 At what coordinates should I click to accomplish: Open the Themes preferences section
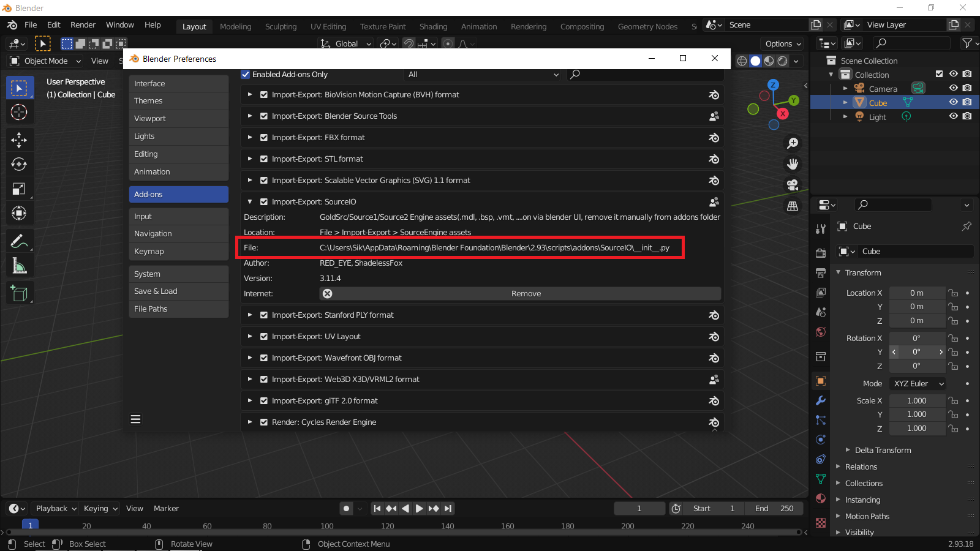click(178, 101)
